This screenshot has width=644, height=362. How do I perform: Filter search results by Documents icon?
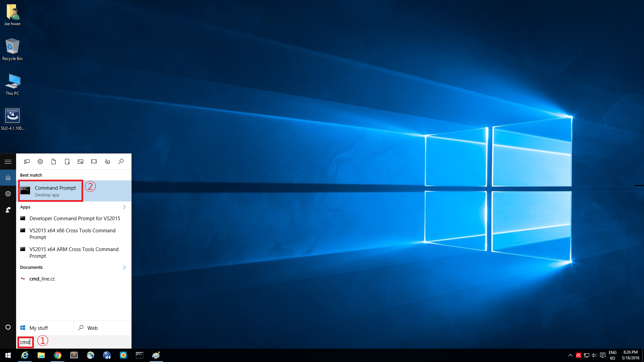click(x=54, y=162)
